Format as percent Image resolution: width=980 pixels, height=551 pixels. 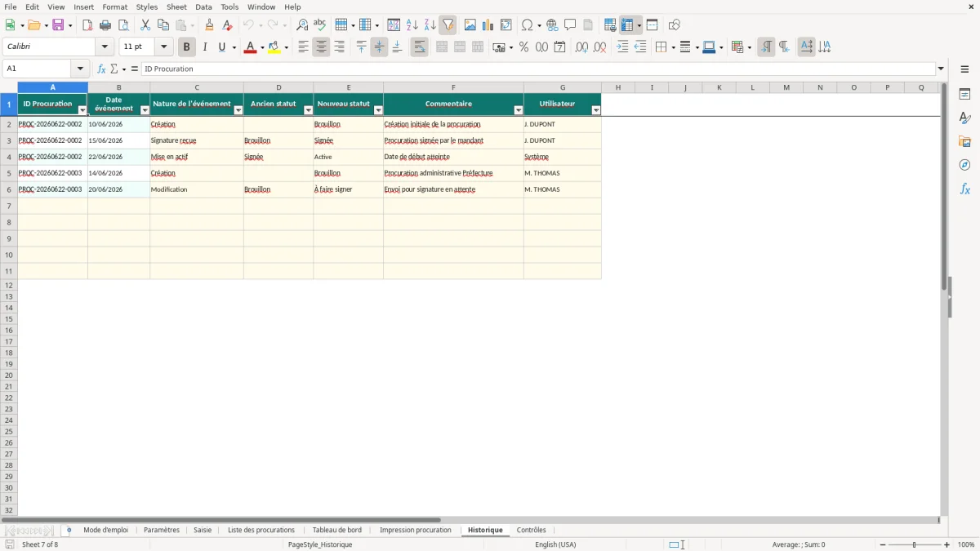click(x=524, y=47)
